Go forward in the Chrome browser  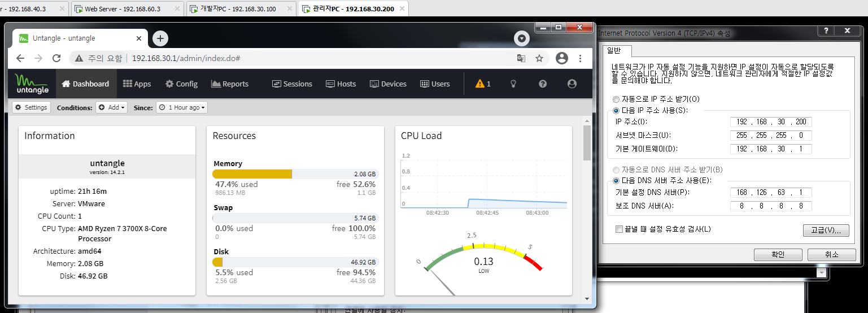tap(38, 58)
